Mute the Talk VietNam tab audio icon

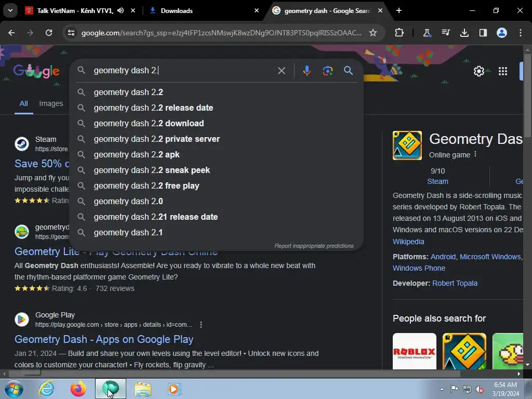(121, 10)
